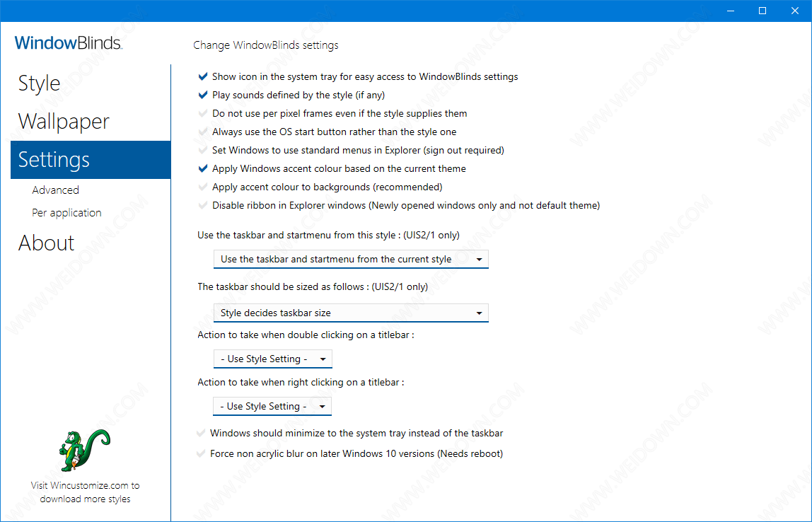Viewport: 812px width, 522px height.
Task: Toggle the system tray icon checkbox
Action: pyautogui.click(x=204, y=76)
